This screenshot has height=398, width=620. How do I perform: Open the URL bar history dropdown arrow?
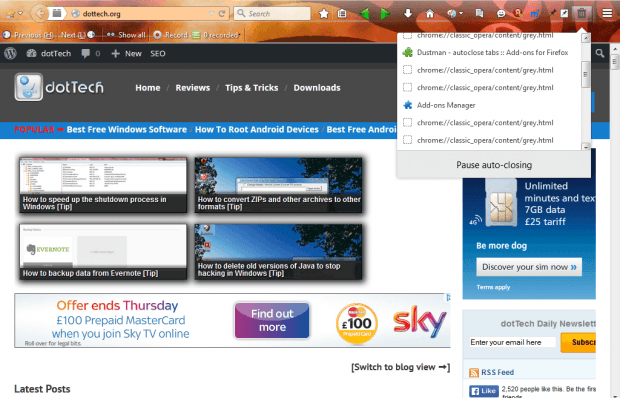click(x=212, y=13)
